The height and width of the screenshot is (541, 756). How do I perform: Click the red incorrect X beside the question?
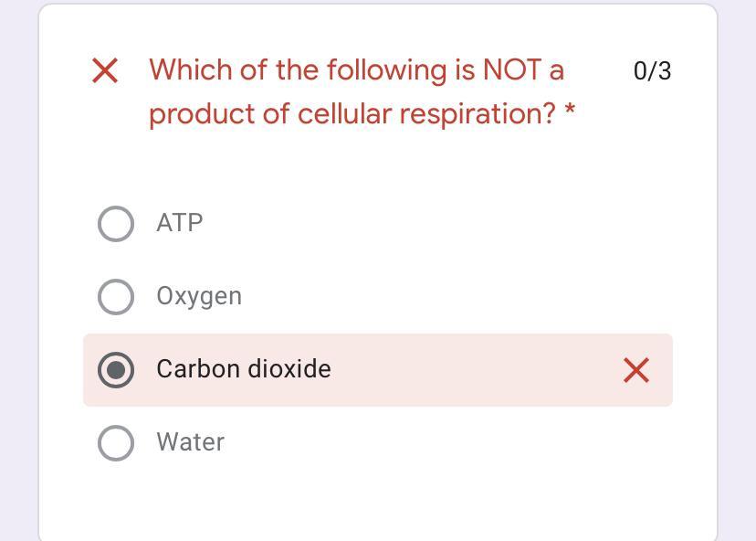(105, 70)
